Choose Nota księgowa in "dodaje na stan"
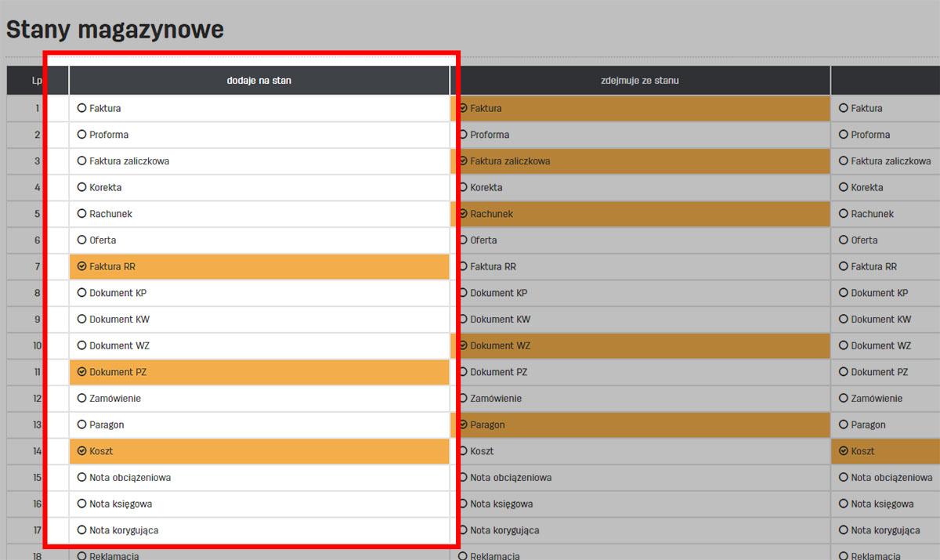Image resolution: width=940 pixels, height=560 pixels. (x=82, y=504)
